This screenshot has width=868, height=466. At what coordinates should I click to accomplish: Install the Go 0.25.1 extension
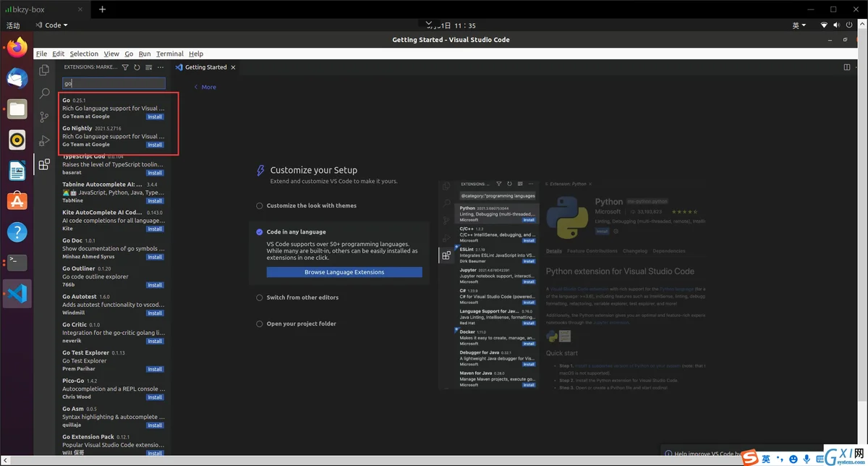coord(155,116)
